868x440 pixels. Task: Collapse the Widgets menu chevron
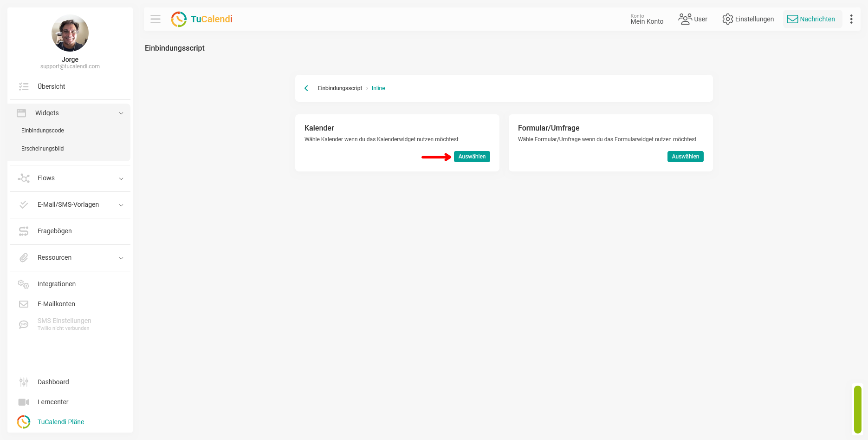[121, 113]
